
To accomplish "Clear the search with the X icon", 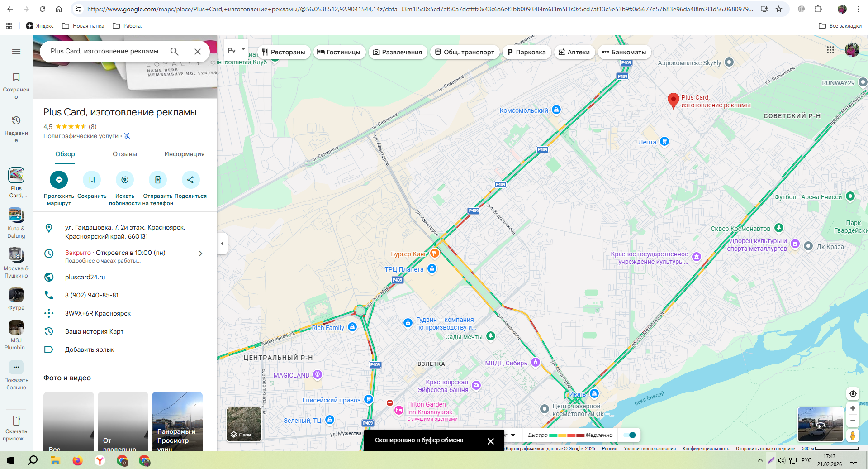I will 198,52.
